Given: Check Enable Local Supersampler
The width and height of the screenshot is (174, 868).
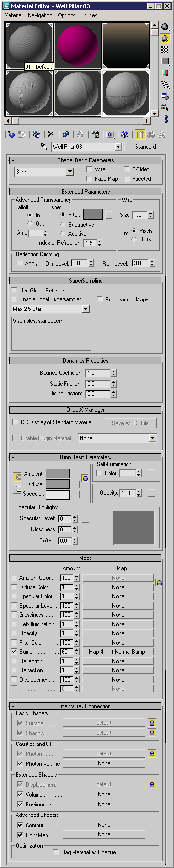Looking at the screenshot, I should (x=14, y=299).
